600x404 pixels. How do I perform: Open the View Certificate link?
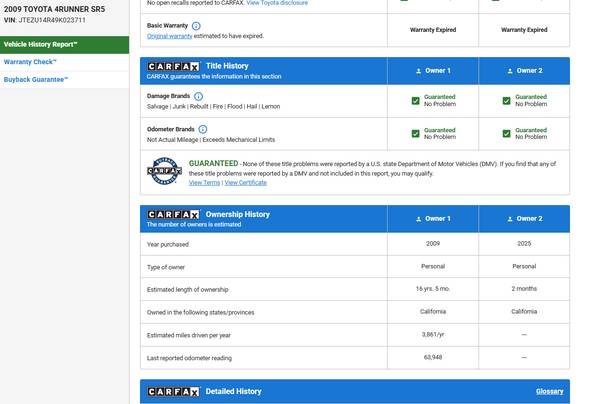pyautogui.click(x=245, y=183)
